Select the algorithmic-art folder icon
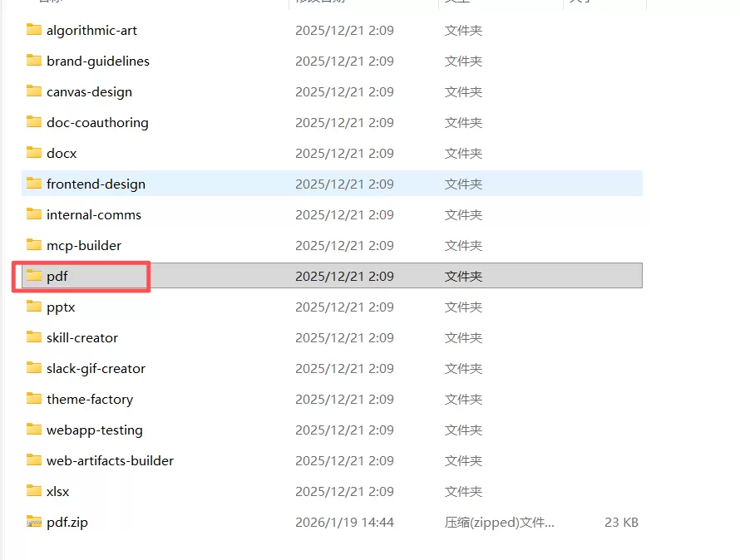Screen dimensions: 740x560 click(x=33, y=30)
